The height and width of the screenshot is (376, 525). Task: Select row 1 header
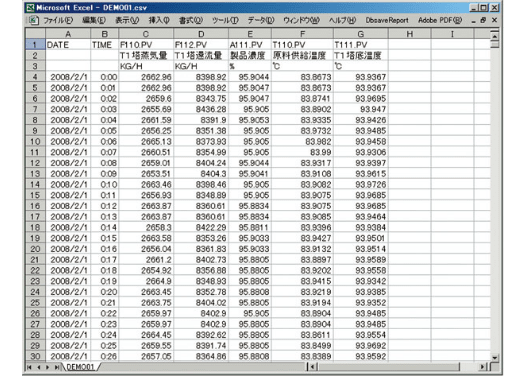coord(35,45)
